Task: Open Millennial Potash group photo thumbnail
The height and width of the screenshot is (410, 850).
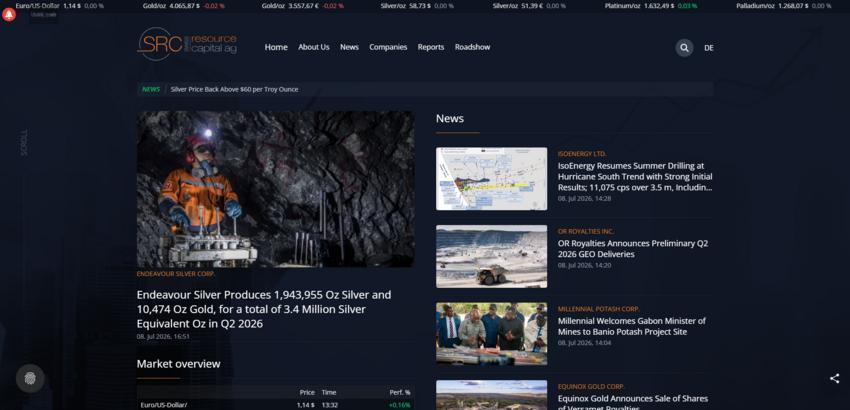Action: tap(491, 334)
